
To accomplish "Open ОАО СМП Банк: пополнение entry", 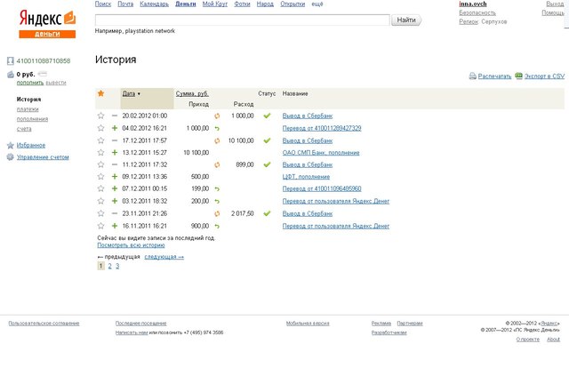I will (321, 153).
